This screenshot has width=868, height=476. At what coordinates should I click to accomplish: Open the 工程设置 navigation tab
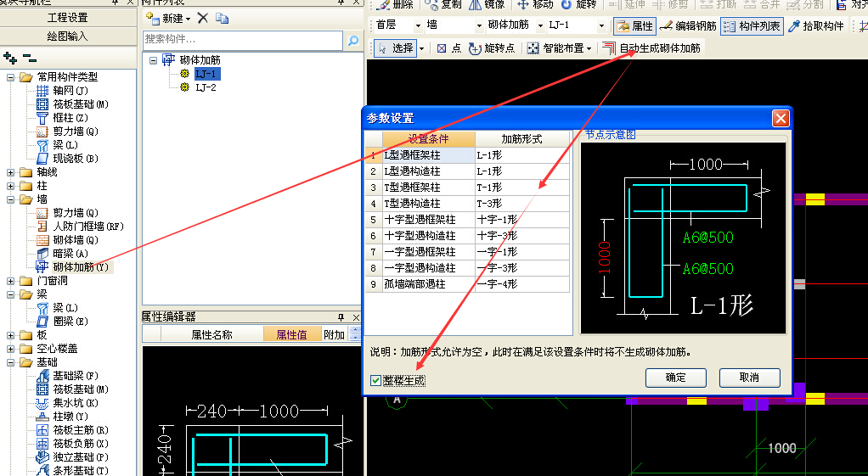point(68,18)
